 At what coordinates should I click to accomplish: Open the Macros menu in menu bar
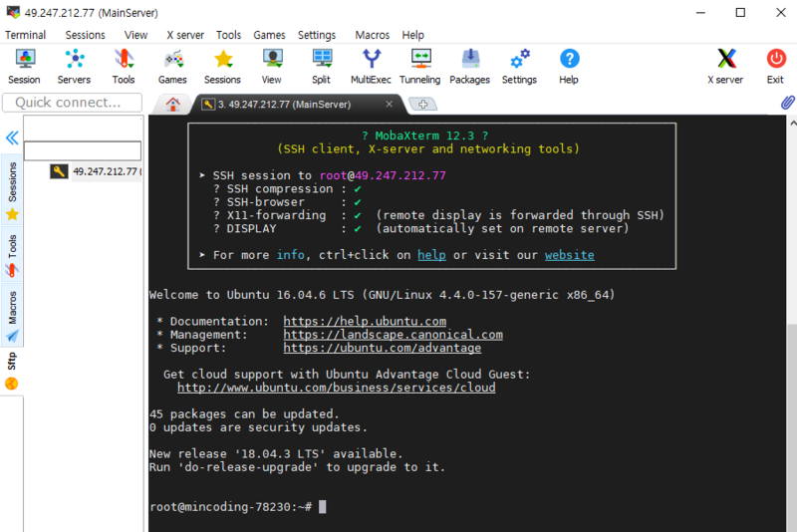372,35
